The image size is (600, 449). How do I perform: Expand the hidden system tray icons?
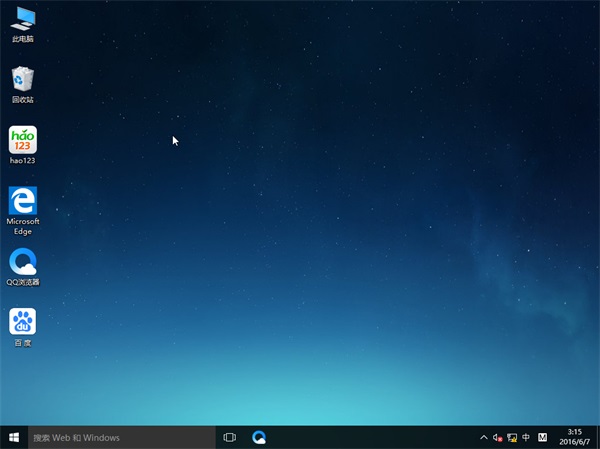click(484, 437)
